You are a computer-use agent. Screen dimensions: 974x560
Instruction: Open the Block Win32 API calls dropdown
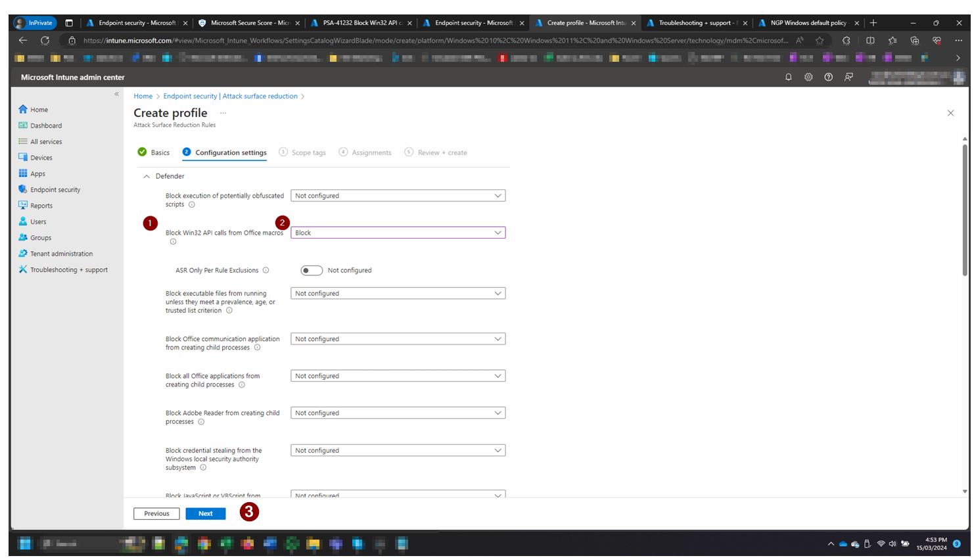tap(398, 233)
